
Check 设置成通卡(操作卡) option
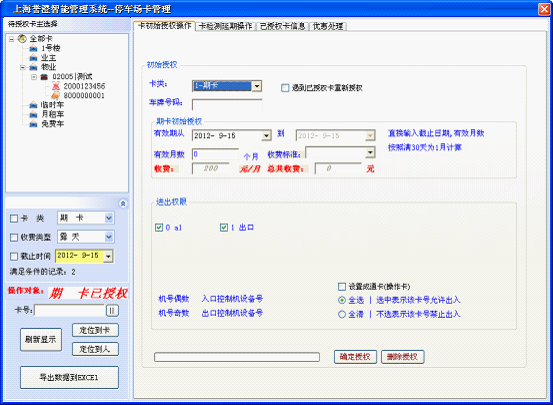pos(342,286)
